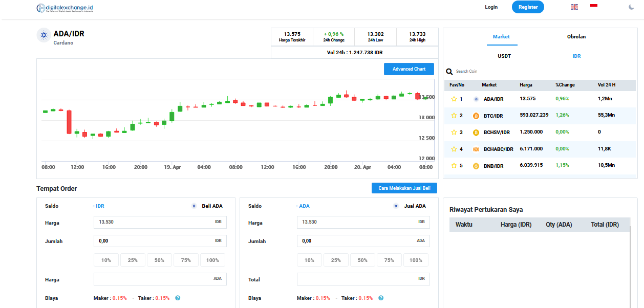Click the help icon beside Jual fee
This screenshot has width=644, height=308.
click(381, 298)
